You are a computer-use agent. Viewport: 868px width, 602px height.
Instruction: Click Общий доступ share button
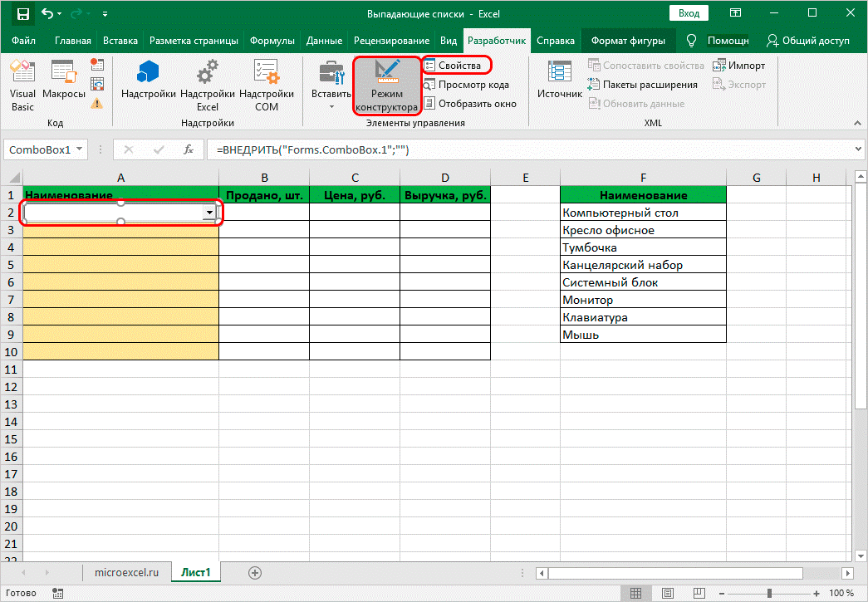(808, 41)
